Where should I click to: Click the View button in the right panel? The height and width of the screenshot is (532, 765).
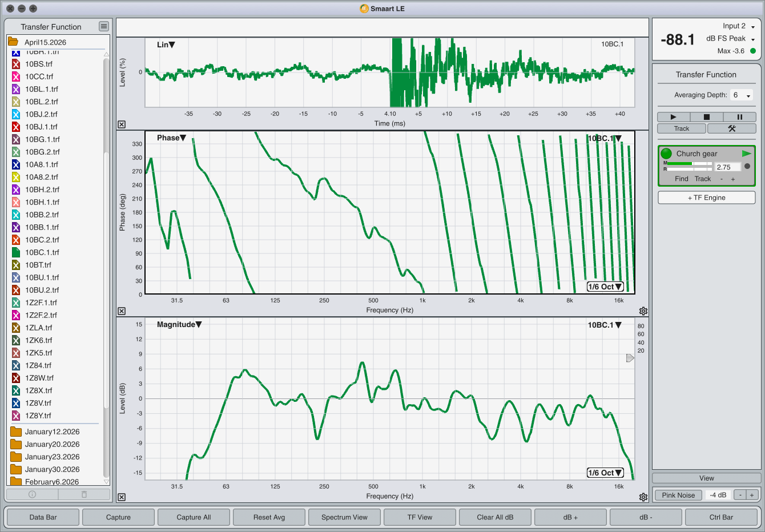(x=706, y=478)
